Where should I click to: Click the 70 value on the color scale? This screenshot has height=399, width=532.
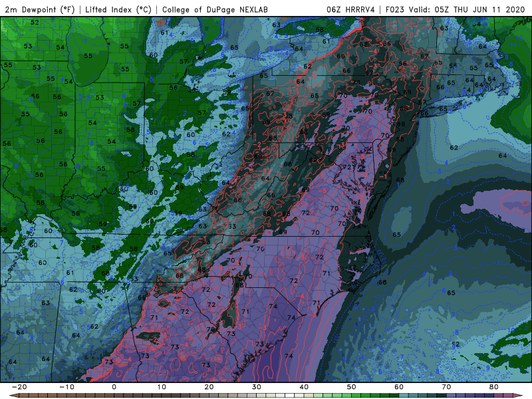446,387
